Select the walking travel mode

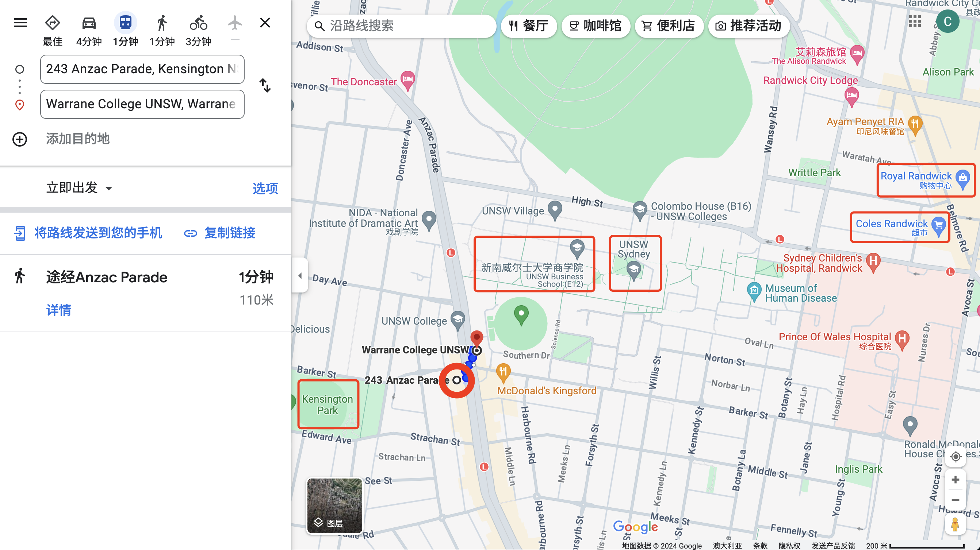coord(162,24)
